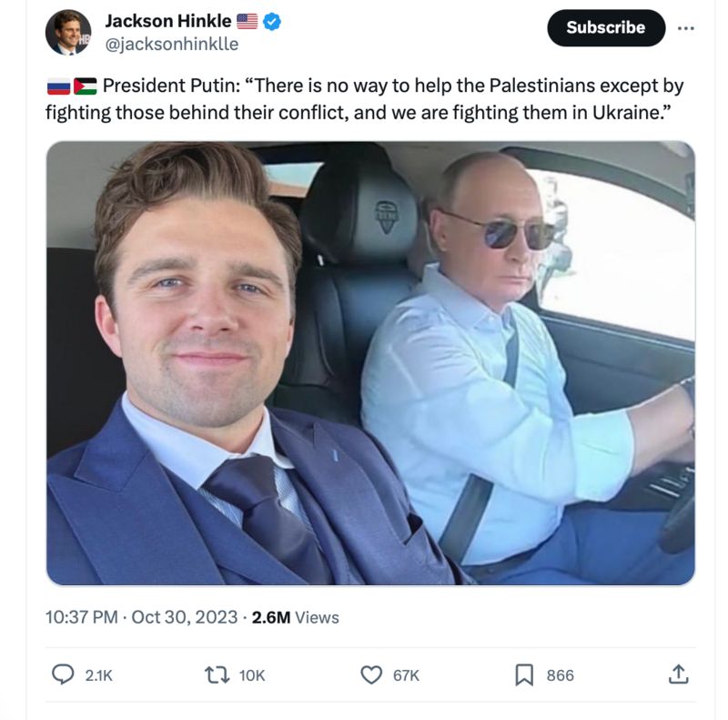Click the US flag emoji beside the name

(247, 21)
